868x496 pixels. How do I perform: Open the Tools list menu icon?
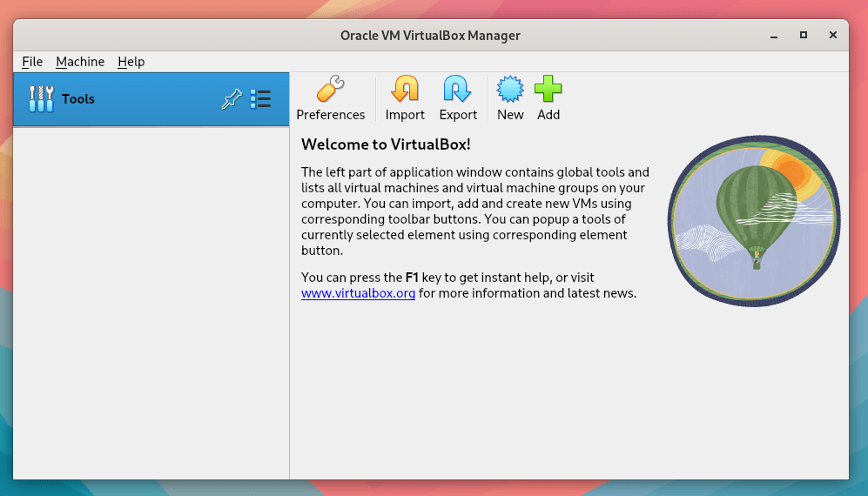click(x=260, y=99)
